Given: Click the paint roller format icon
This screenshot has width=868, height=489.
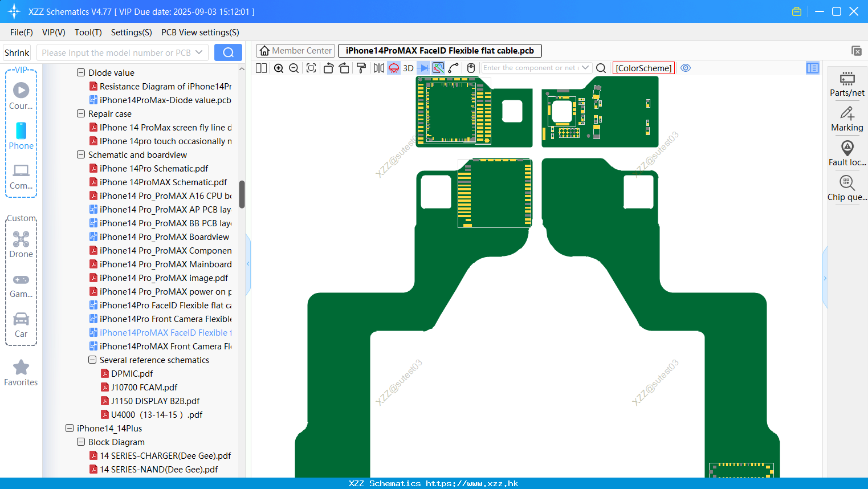Looking at the screenshot, I should coord(361,68).
